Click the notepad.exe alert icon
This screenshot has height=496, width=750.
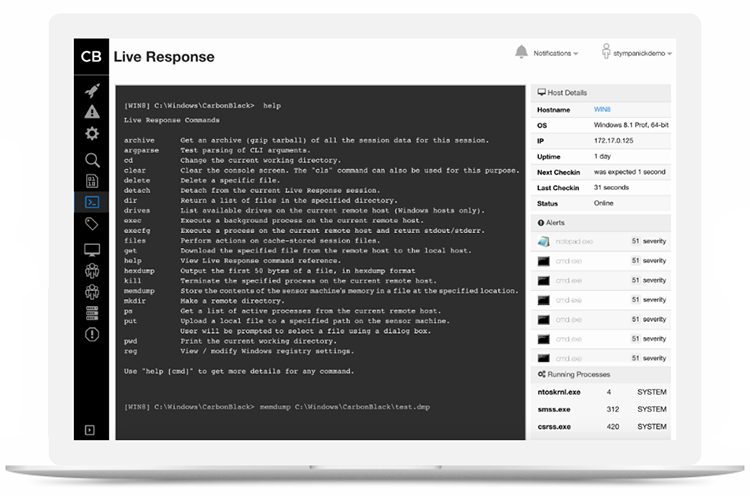543,242
